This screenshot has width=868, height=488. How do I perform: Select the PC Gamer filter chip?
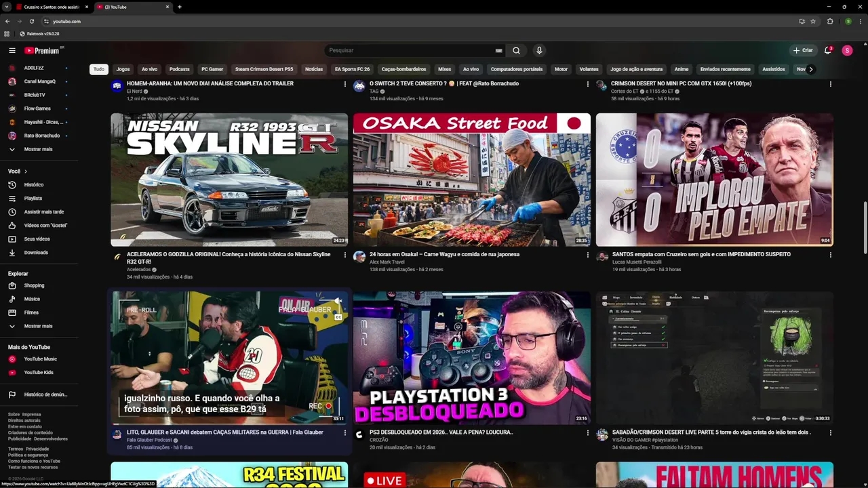click(212, 69)
